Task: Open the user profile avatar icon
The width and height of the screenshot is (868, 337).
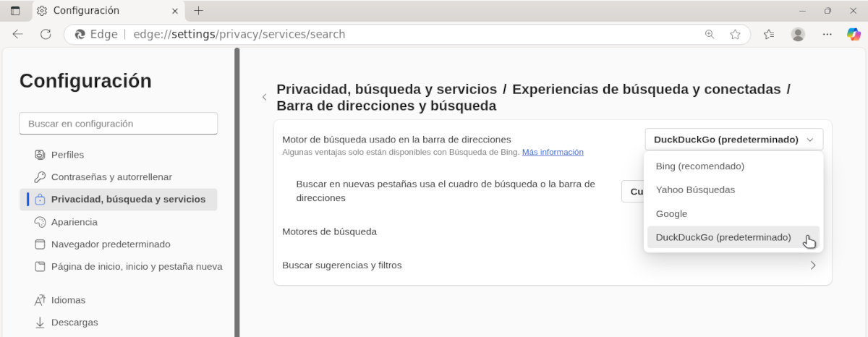Action: [798, 34]
